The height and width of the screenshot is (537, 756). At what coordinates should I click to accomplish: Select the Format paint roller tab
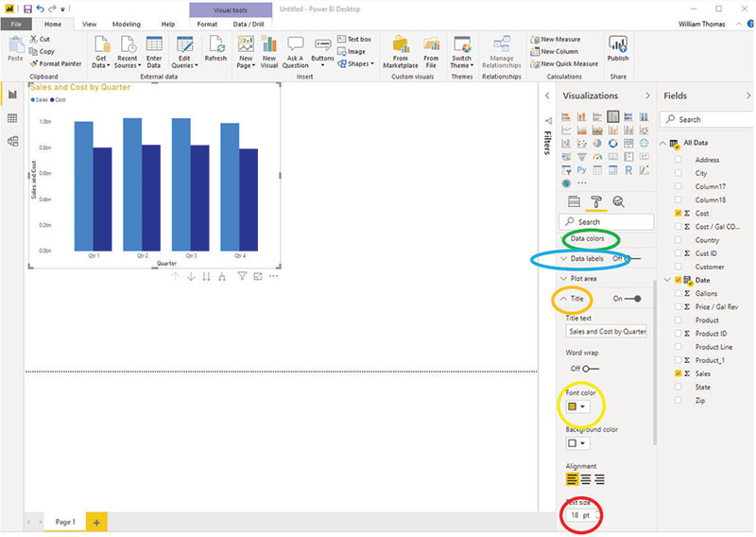(596, 201)
